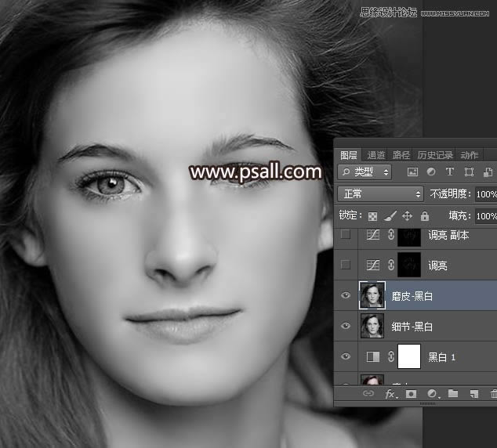The image size is (497, 448).
Task: Hide the 磨皮-黑白 layer
Action: point(346,296)
